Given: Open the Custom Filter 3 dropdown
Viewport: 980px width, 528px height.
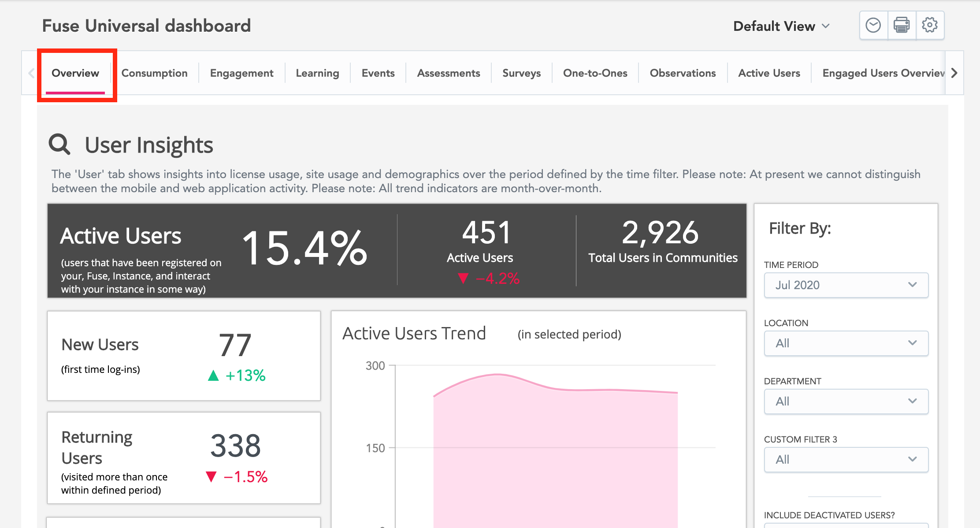Looking at the screenshot, I should point(846,460).
